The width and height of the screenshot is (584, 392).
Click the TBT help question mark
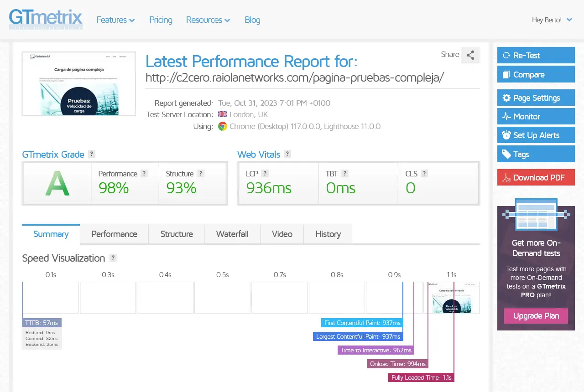pyautogui.click(x=345, y=174)
